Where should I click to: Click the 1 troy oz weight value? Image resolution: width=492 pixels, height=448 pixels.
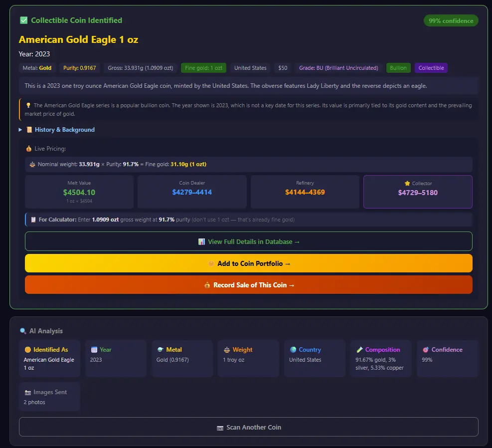pyautogui.click(x=233, y=360)
